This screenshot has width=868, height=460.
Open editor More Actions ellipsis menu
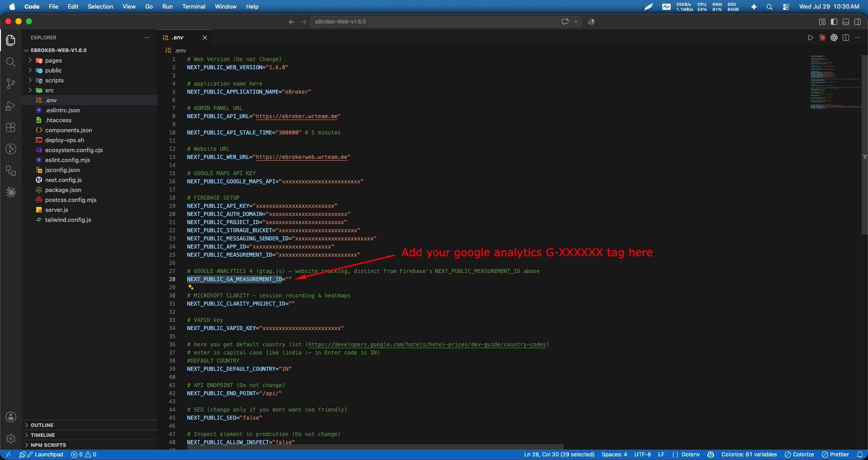858,38
